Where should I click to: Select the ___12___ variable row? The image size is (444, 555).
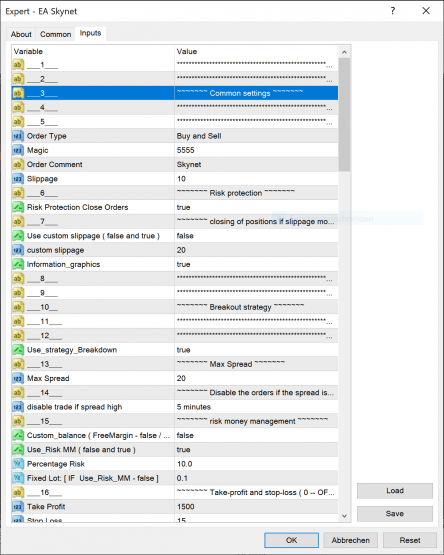(x=175, y=336)
